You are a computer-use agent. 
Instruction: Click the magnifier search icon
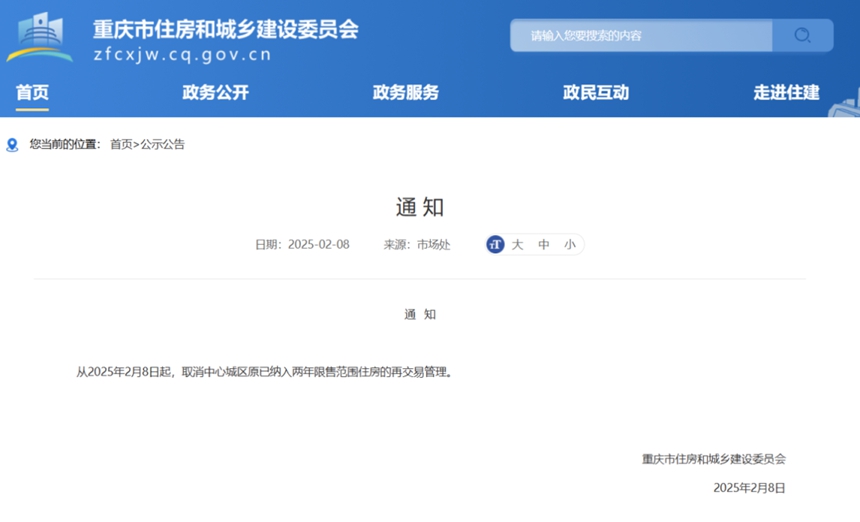802,36
